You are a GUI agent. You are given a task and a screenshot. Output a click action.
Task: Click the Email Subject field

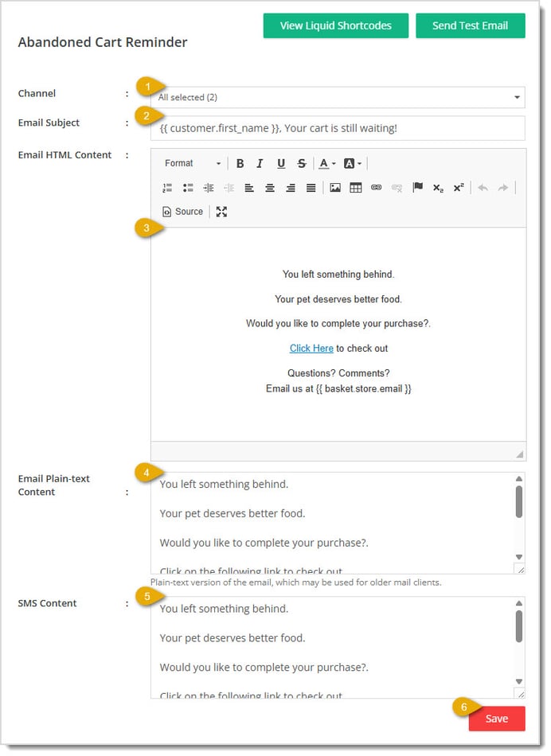[x=338, y=128]
